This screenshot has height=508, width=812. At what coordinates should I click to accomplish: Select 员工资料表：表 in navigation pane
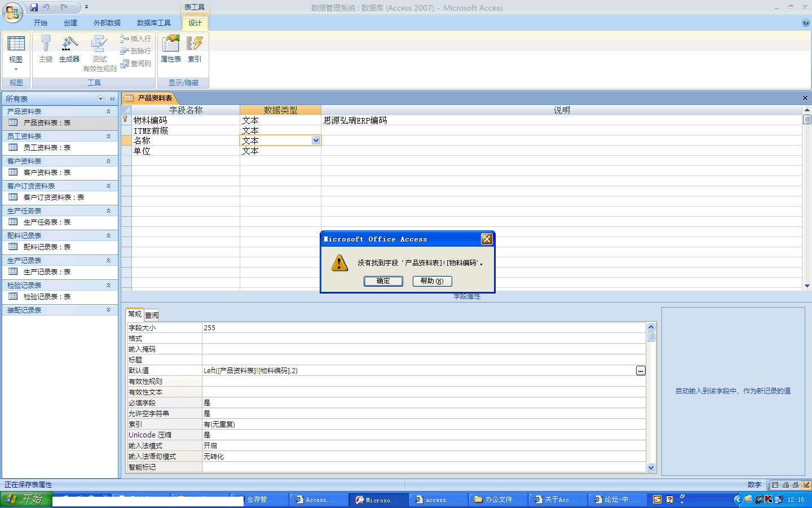60,148
